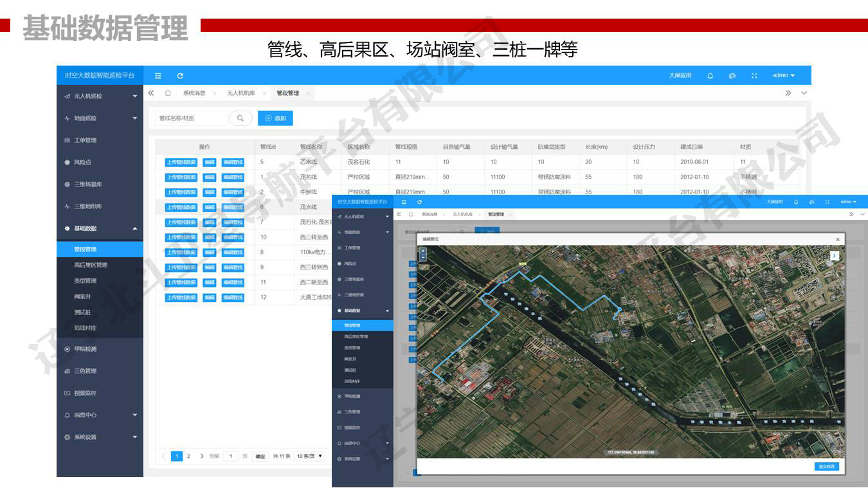Screen dimensions: 868x488
Task: Open the admin dropdown in the larger window's header
Action: point(783,76)
